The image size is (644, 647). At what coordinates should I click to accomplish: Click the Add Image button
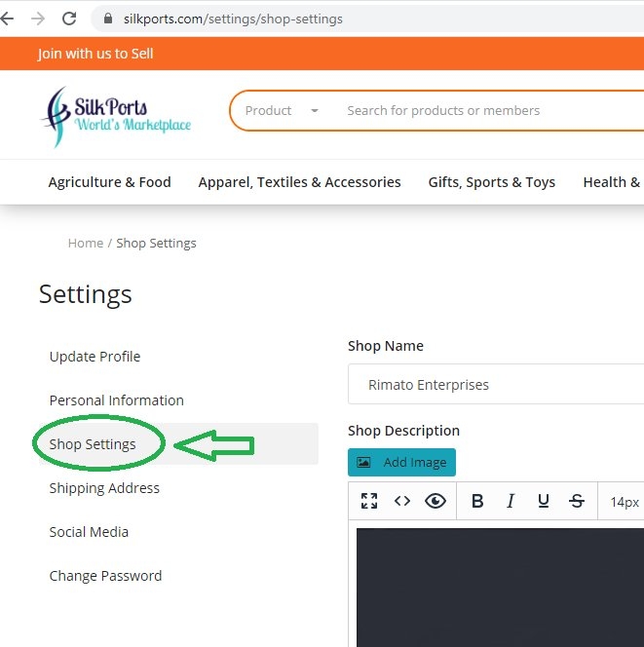point(401,462)
